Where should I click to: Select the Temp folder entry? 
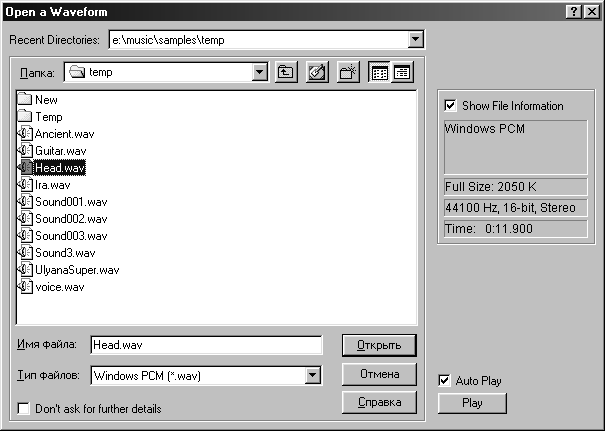coord(49,117)
